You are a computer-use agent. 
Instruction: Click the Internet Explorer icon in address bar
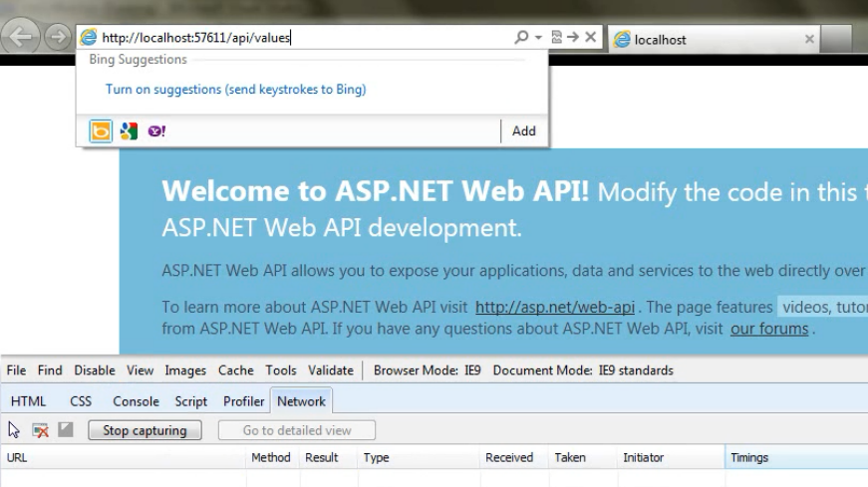[89, 38]
